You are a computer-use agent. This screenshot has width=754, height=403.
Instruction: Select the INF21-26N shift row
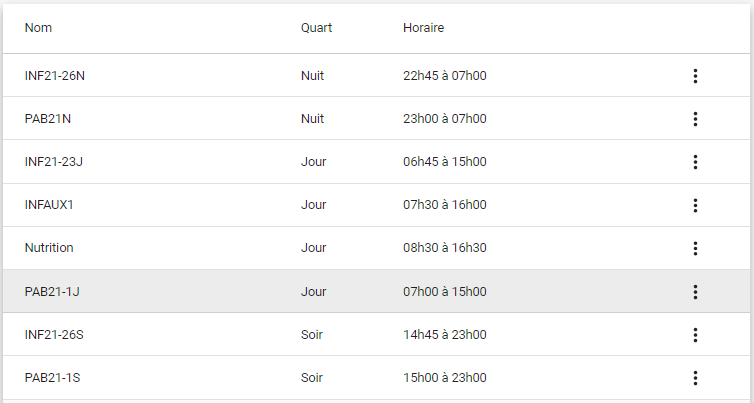click(62, 76)
